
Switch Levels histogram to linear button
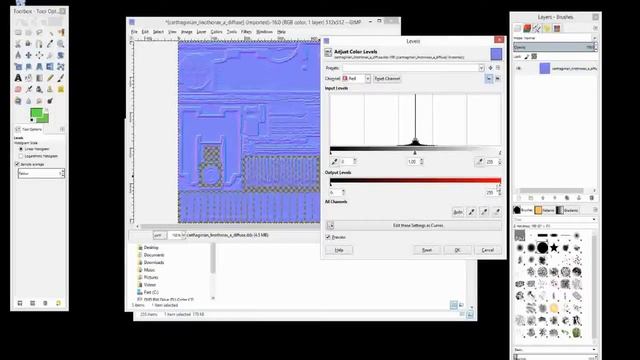[489, 78]
